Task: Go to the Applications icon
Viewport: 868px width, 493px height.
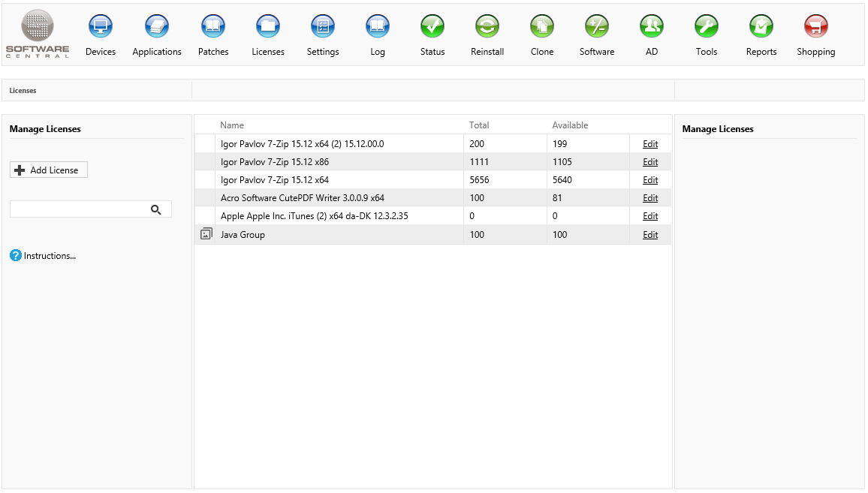Action: tap(157, 27)
